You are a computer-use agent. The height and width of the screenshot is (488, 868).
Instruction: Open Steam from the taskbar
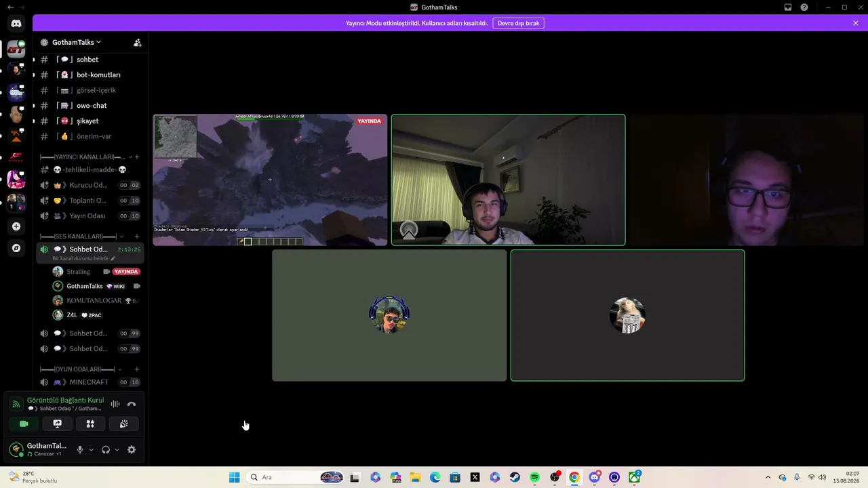(515, 477)
